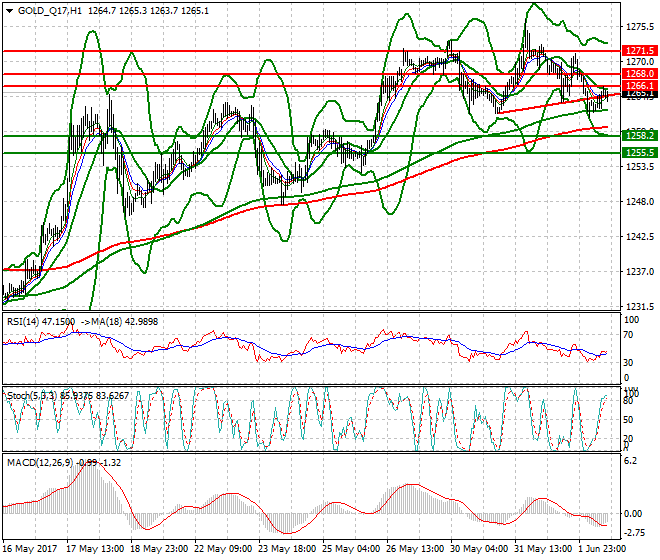Click the -2.75 MACD scale value
This screenshot has height=560, width=660.
point(633,533)
